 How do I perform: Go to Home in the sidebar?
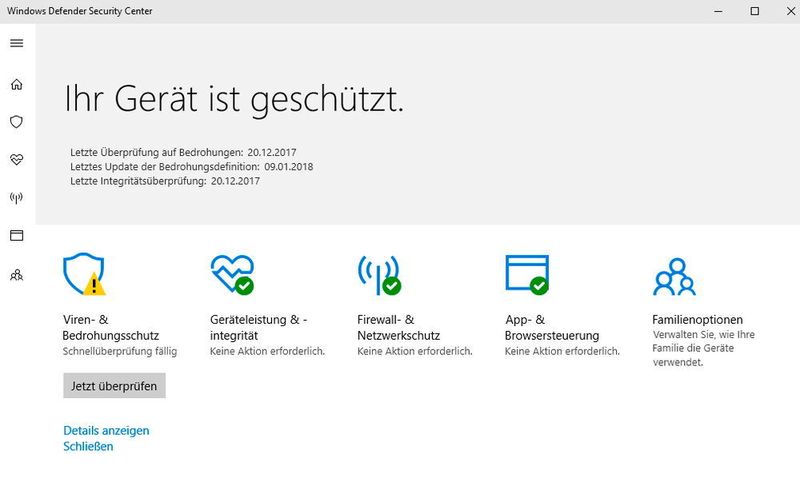(17, 84)
